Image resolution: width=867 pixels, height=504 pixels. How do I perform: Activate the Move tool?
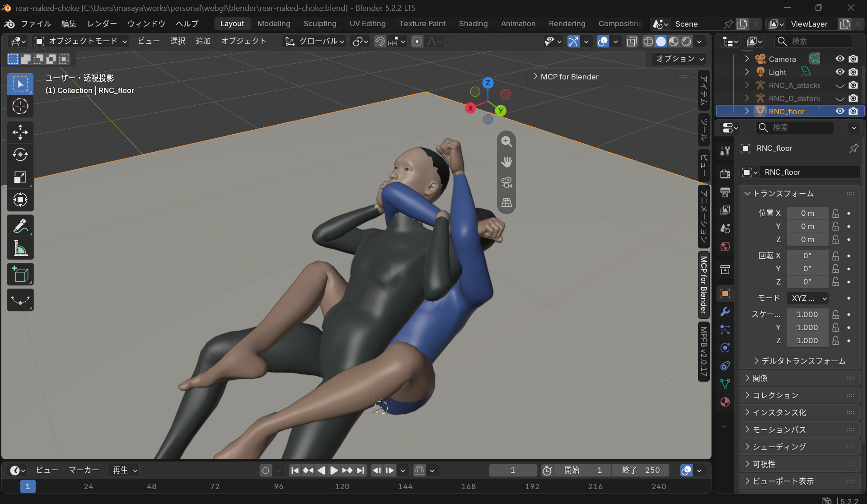point(20,132)
